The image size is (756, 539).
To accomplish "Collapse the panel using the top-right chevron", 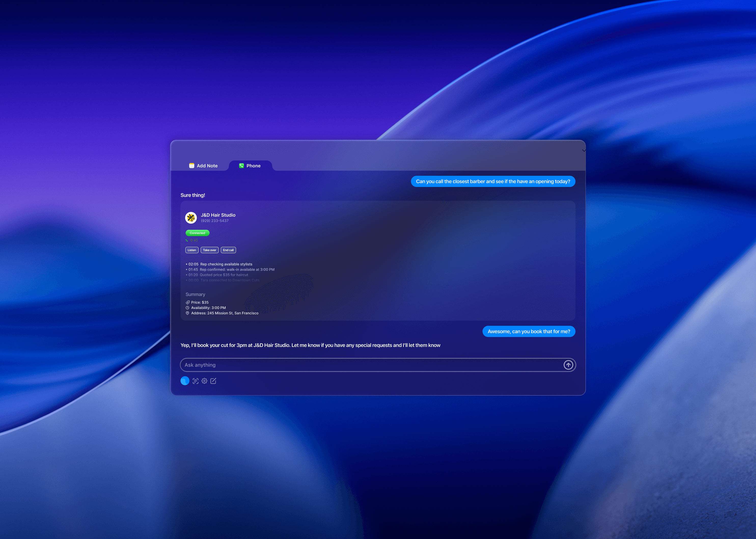I will tap(584, 150).
